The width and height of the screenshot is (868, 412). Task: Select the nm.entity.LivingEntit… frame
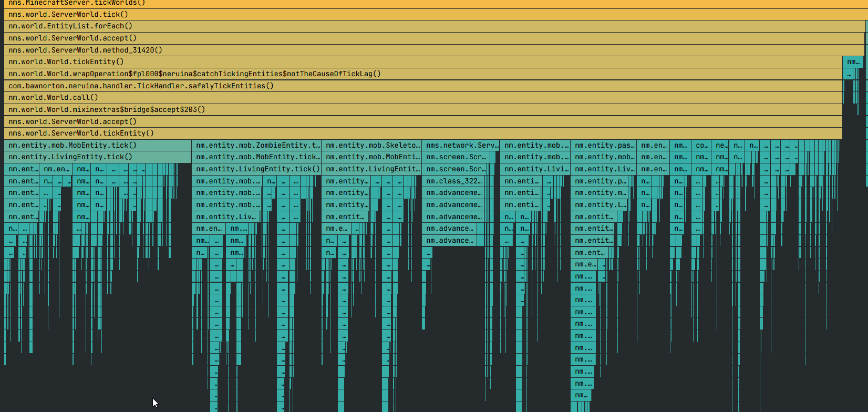coord(371,169)
